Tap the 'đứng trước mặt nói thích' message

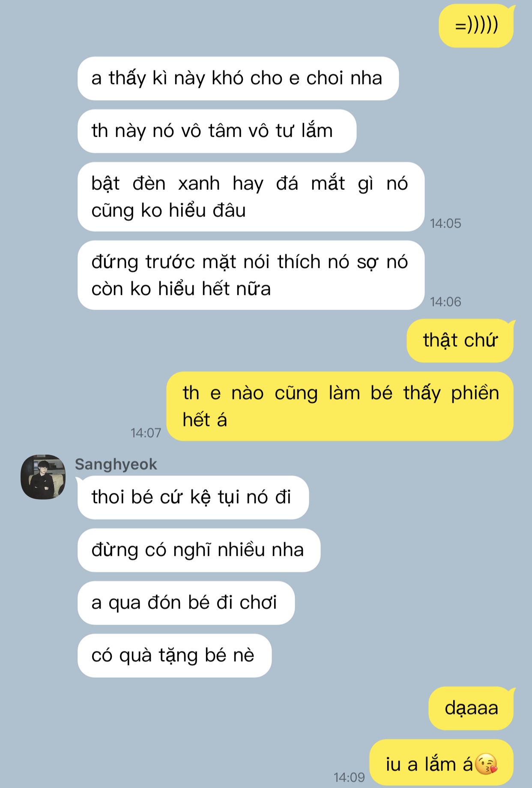251,275
